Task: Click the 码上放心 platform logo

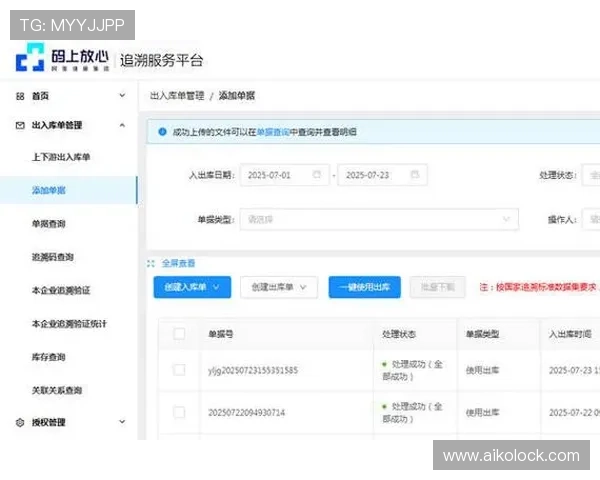Action: click(62, 57)
